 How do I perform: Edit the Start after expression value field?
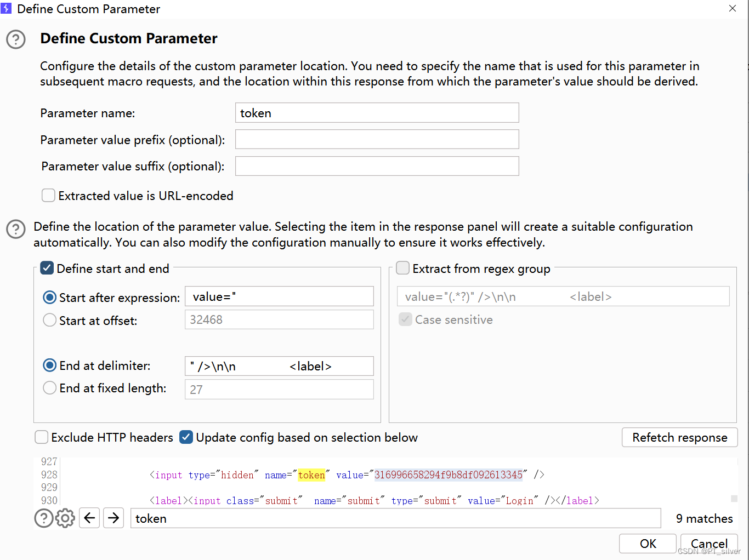coord(280,296)
